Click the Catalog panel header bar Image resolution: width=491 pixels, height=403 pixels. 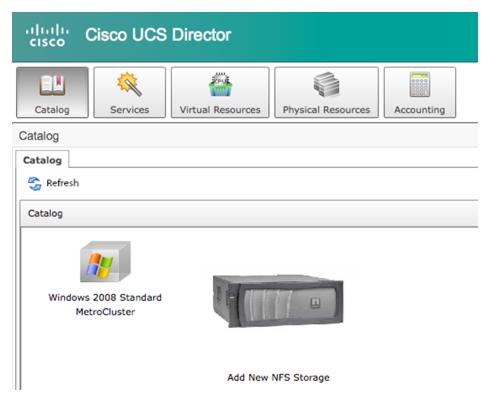click(249, 214)
